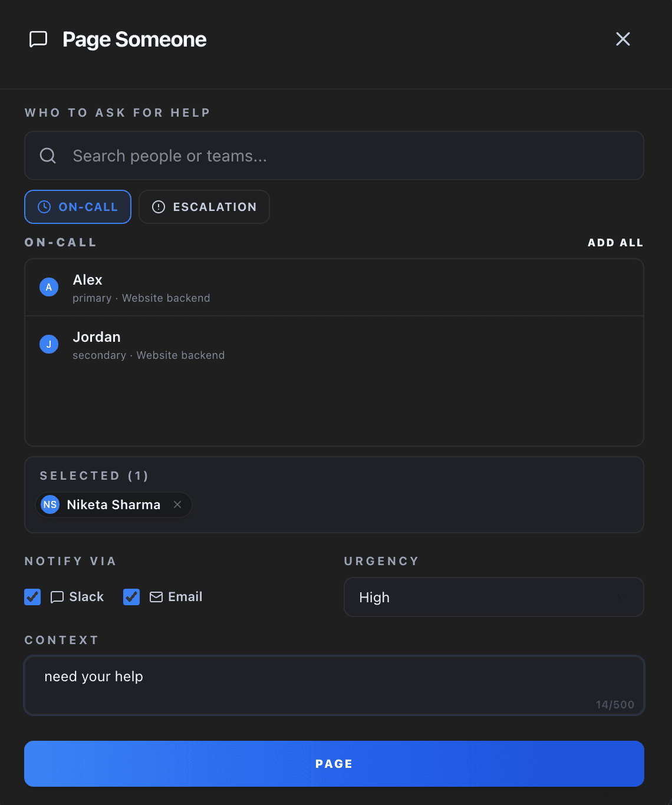Uncheck the Slack notification checkbox
Screen dimensions: 672x805
pos(32,596)
